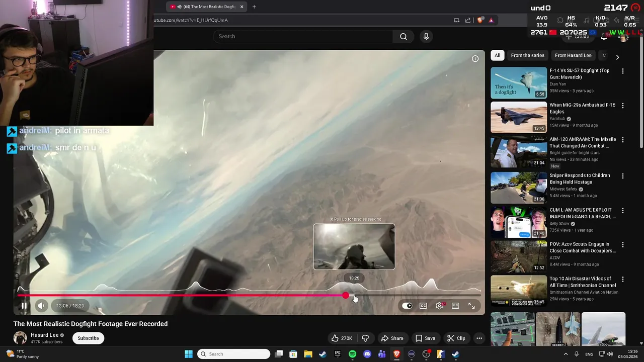Open options menu for CUM L-AM ADUS video

click(x=623, y=211)
